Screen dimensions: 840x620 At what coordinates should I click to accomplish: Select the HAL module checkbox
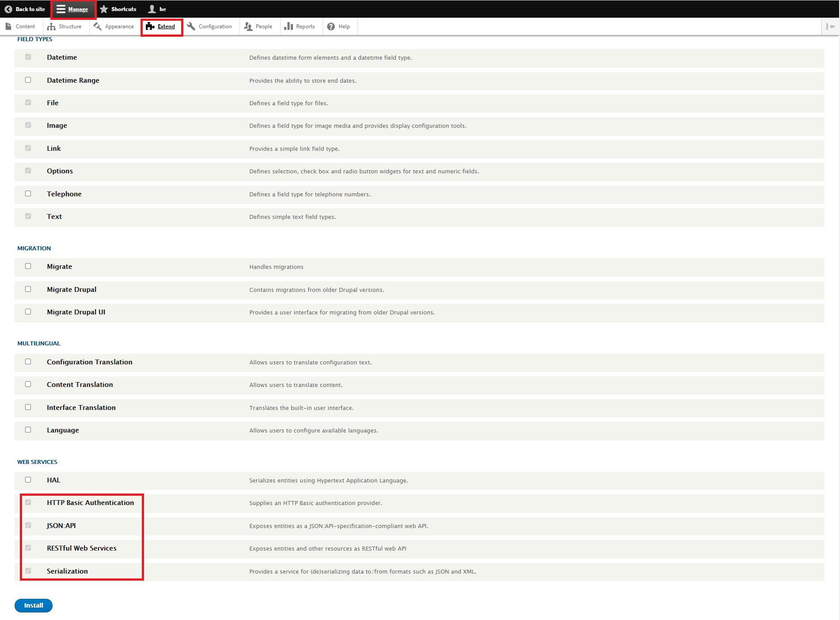tap(28, 480)
